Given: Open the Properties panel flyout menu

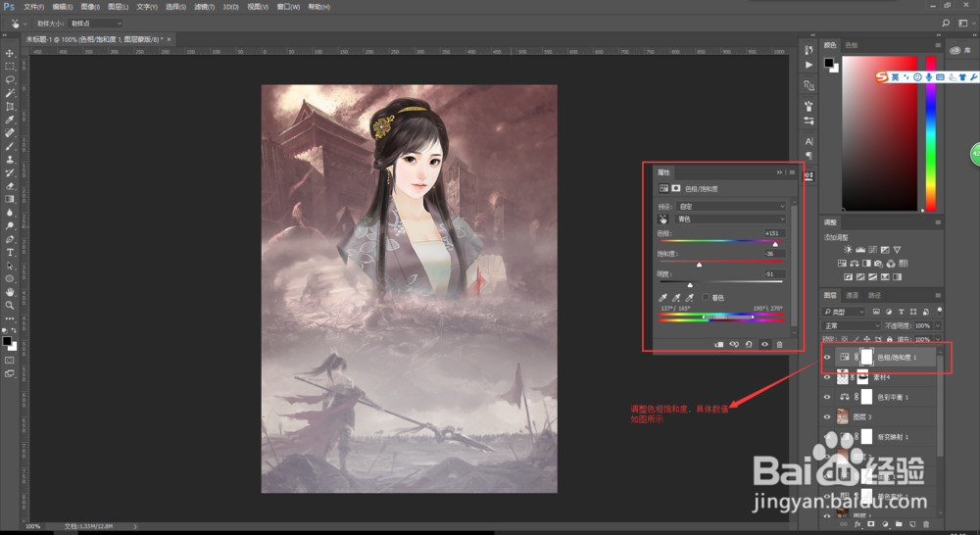Looking at the screenshot, I should 792,171.
